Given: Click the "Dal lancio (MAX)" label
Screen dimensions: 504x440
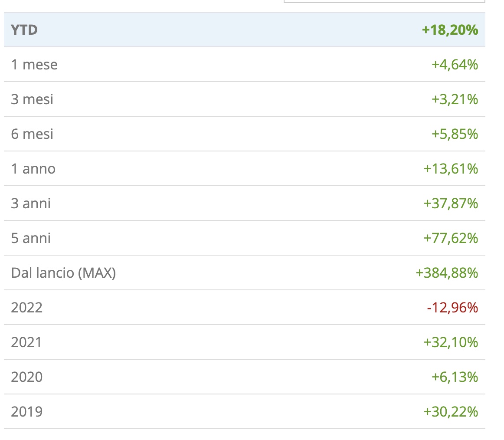Looking at the screenshot, I should pos(63,273).
